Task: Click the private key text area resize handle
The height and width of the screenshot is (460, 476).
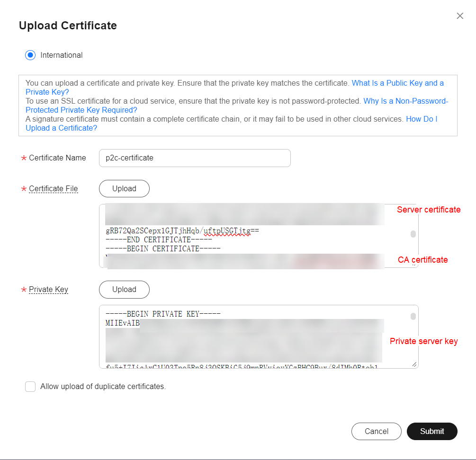Action: point(415,365)
